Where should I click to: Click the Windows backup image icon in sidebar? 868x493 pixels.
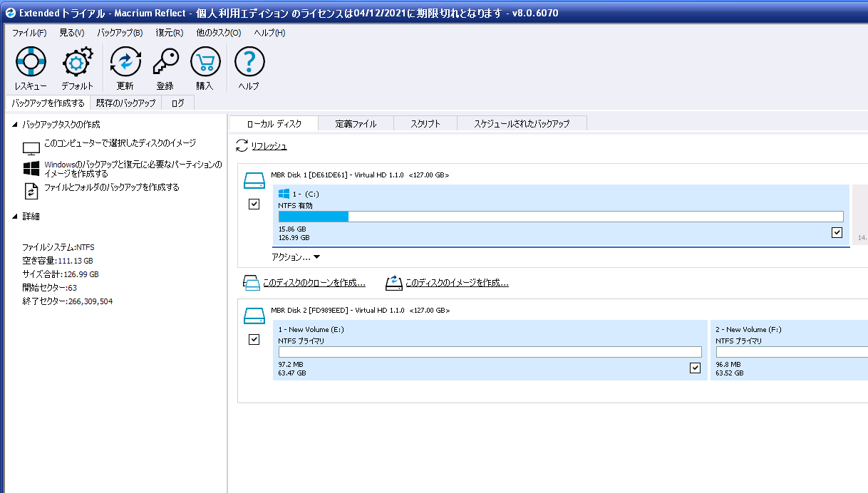31,169
